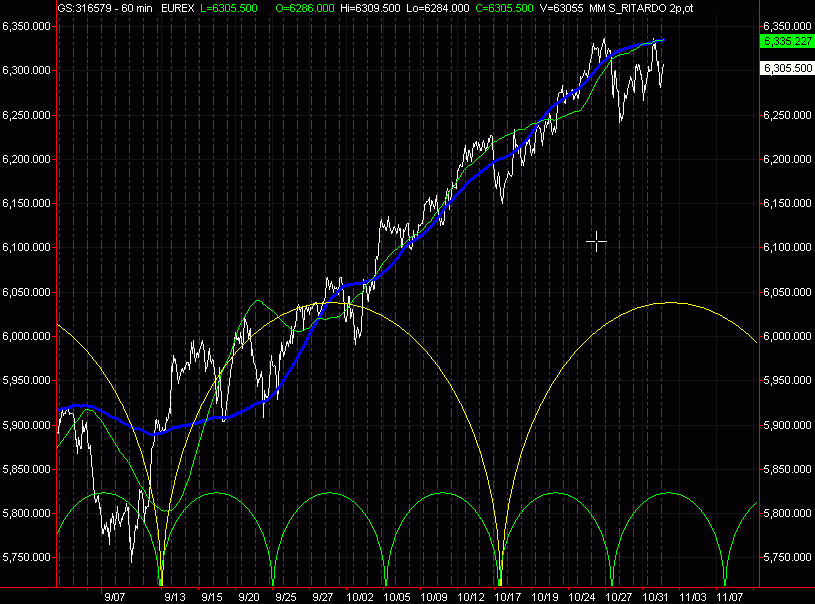815x604 pixels.
Task: Click the 9/25 date label
Action: click(x=286, y=595)
